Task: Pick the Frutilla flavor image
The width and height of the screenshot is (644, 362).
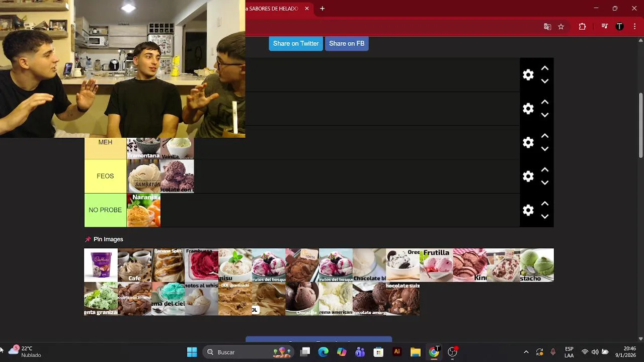Action: pyautogui.click(x=436, y=265)
